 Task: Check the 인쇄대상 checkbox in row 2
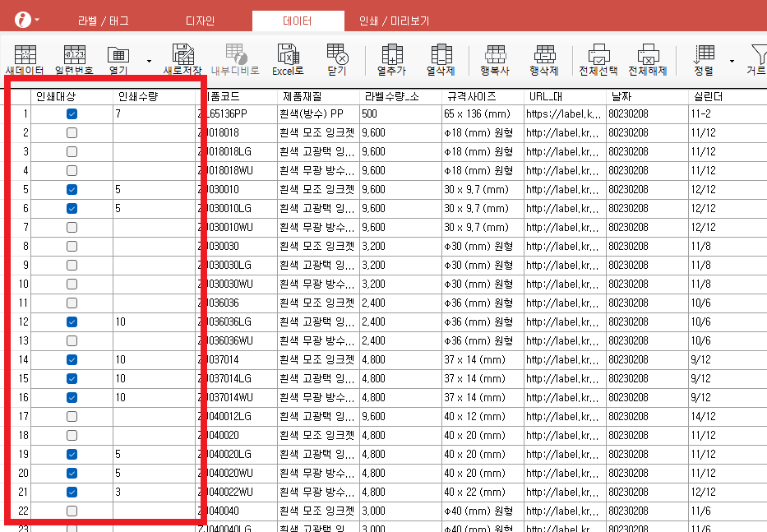tap(72, 132)
